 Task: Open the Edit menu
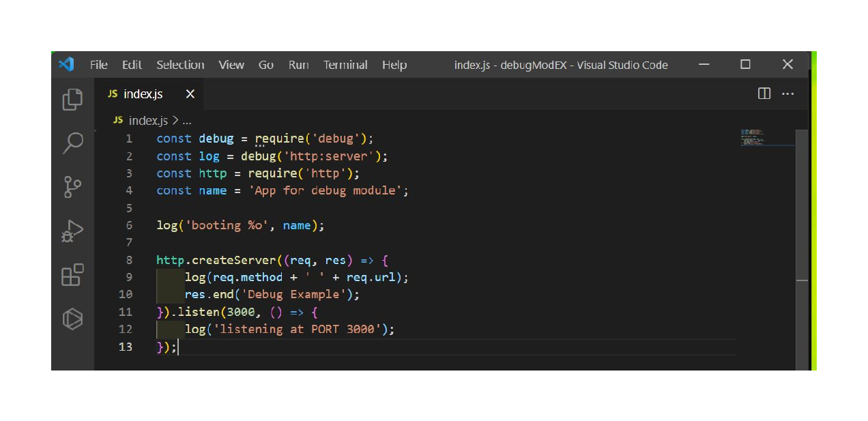(132, 65)
